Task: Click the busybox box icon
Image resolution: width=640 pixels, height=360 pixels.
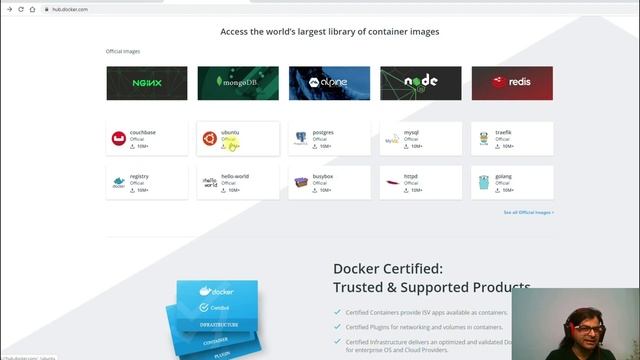Action: (x=301, y=182)
